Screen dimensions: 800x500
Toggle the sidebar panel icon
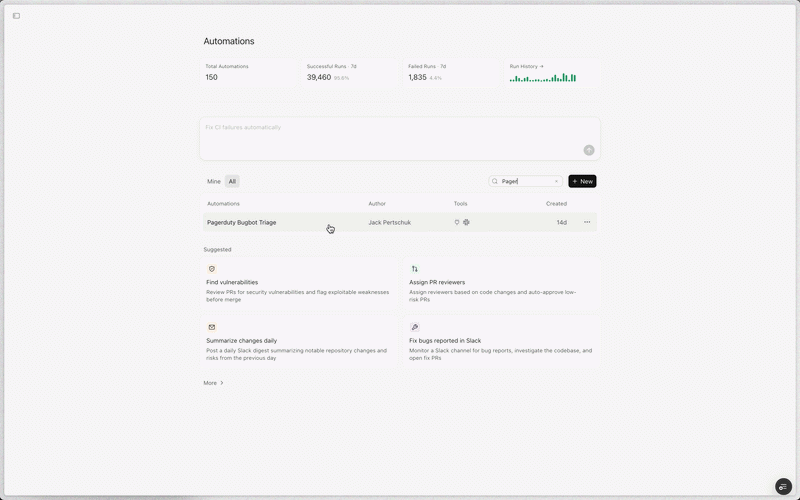[16, 16]
